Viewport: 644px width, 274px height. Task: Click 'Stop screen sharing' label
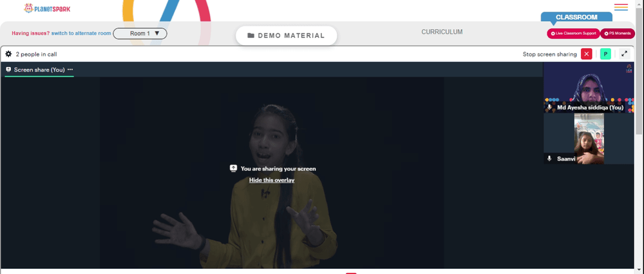coord(549,54)
